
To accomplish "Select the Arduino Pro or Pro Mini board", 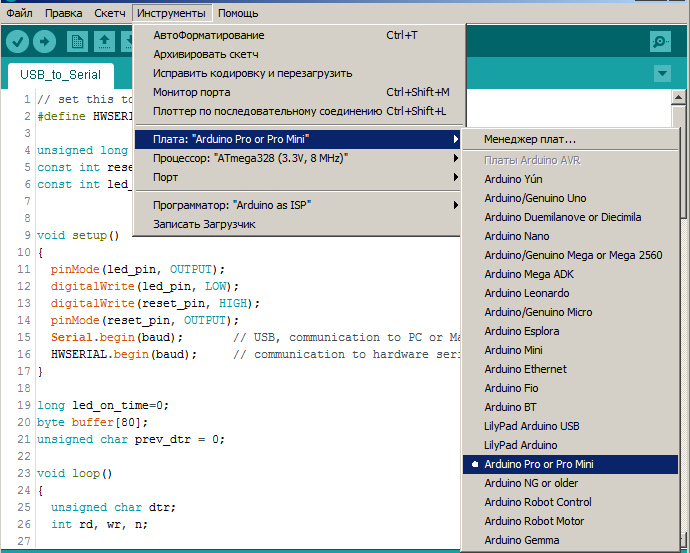I will (552, 465).
